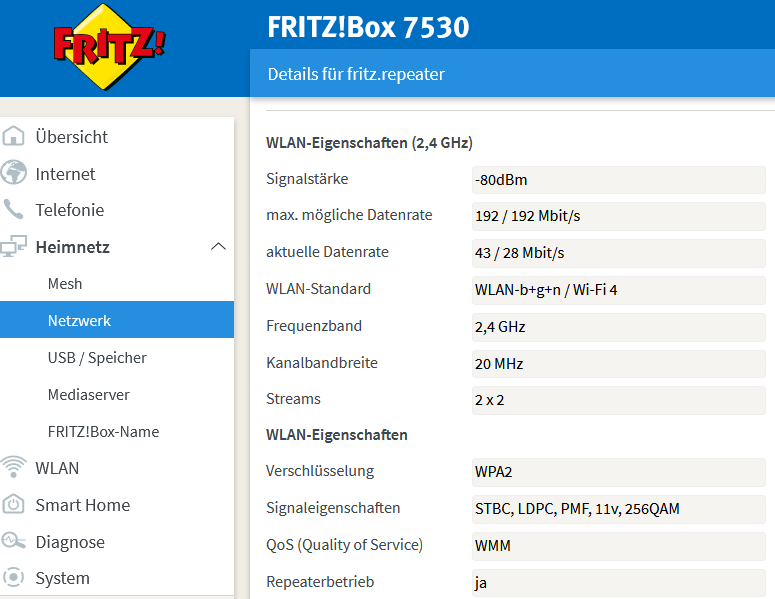
Task: Click the 'Repeaterbetrieb' label
Action: tap(320, 582)
